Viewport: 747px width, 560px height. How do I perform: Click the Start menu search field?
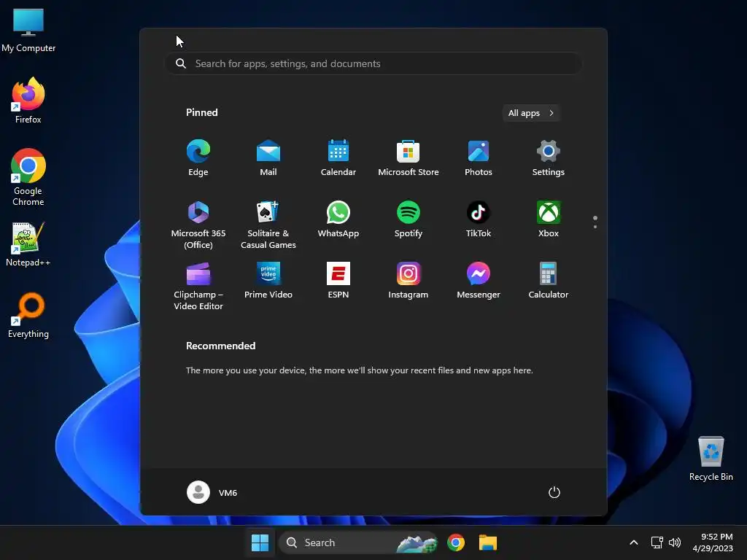click(373, 63)
